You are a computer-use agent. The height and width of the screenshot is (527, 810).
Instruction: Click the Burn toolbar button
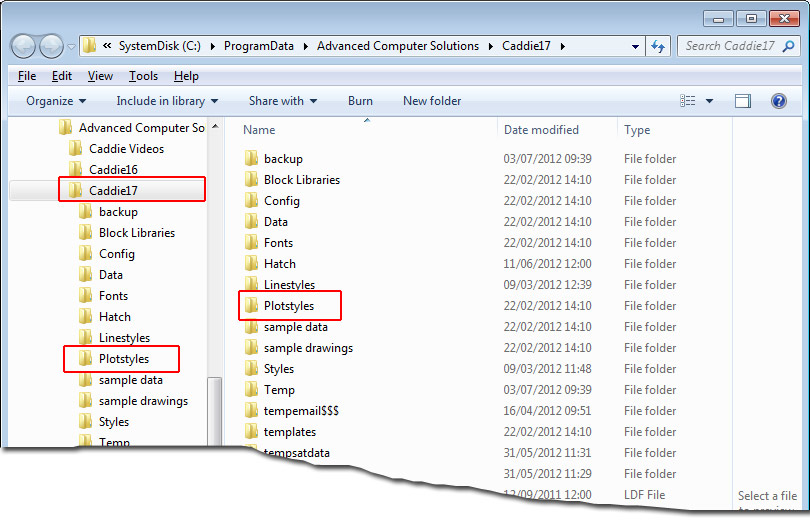360,101
